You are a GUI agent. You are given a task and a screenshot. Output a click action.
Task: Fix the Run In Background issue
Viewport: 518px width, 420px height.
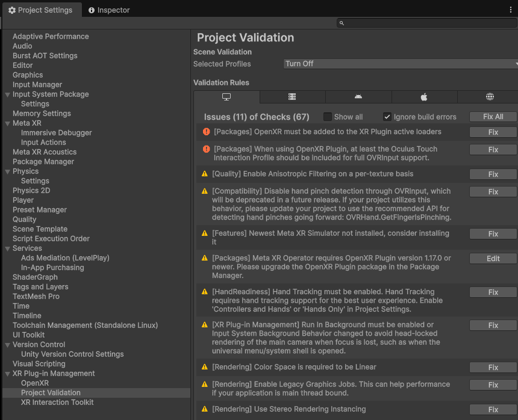pos(493,326)
